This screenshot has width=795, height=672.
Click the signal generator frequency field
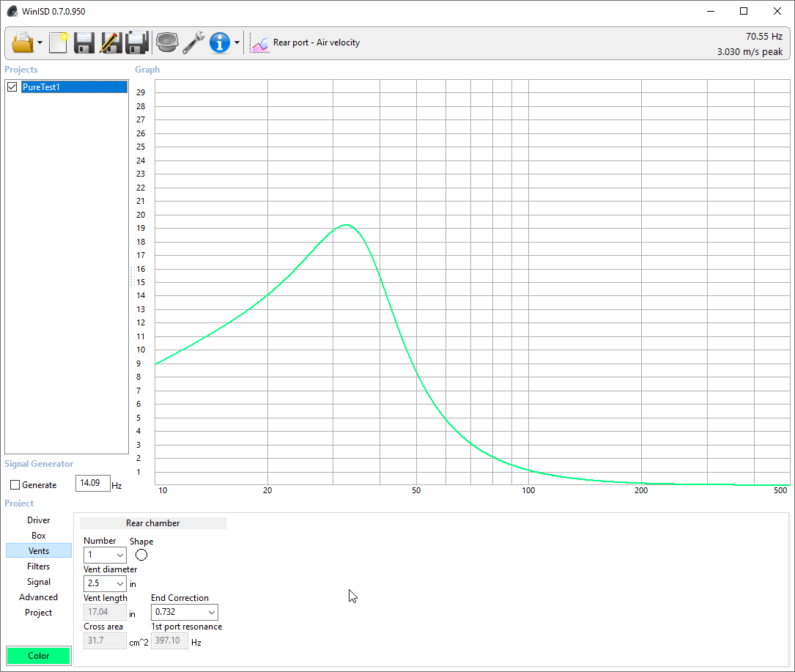click(93, 483)
